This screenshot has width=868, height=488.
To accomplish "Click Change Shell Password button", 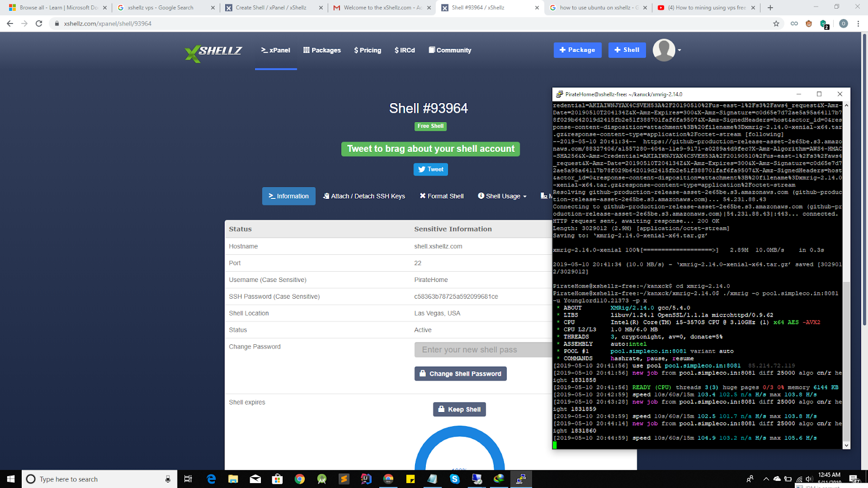I will coord(461,374).
